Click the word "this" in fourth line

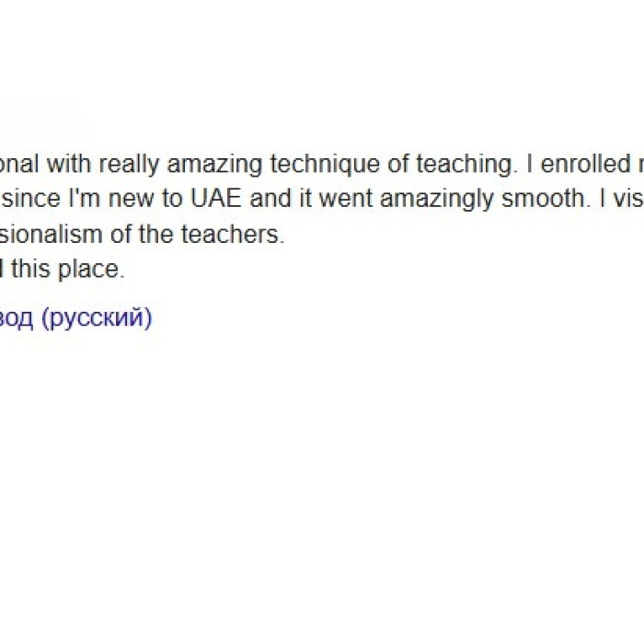30,269
